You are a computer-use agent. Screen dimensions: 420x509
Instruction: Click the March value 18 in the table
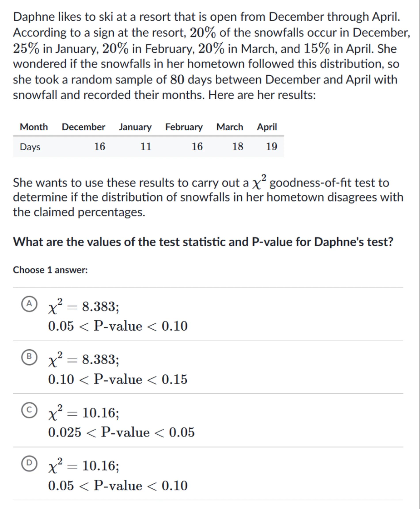coord(238,147)
